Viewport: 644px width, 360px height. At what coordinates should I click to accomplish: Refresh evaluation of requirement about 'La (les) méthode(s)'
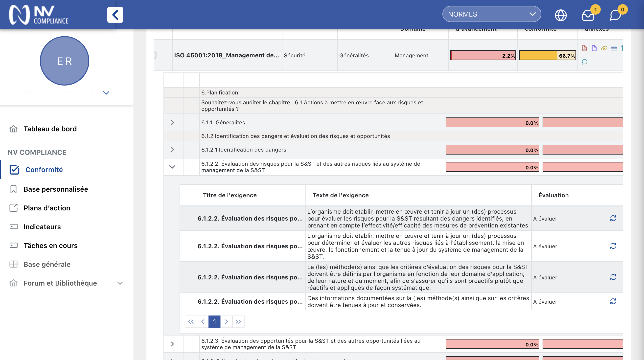coord(613,277)
